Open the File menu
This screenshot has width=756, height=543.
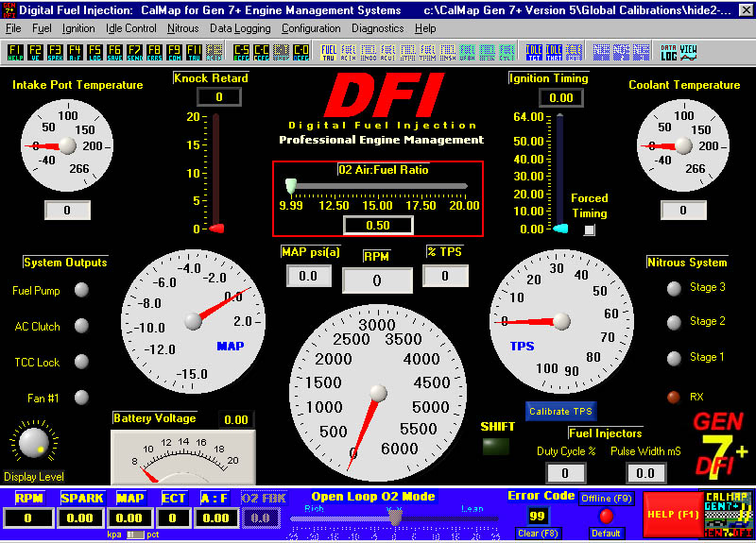pos(13,28)
